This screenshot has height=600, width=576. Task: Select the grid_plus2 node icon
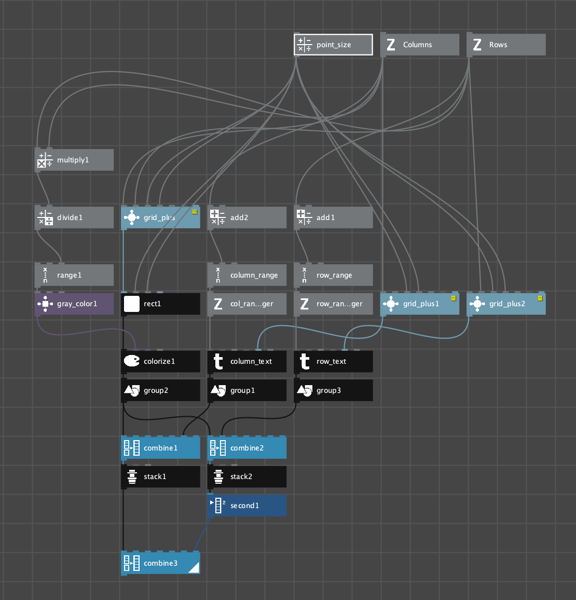tap(477, 304)
